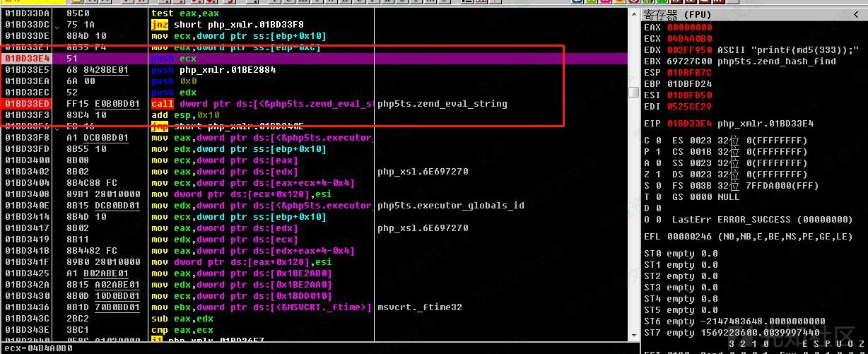This screenshot has height=354, width=868.
Task: Click the disassembly vertical scrollbar thumb
Action: pyautogui.click(x=633, y=92)
